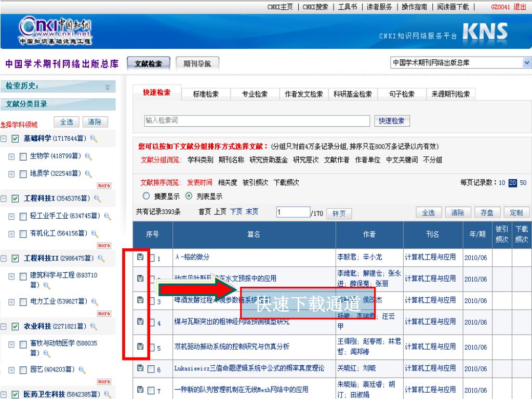Click the magnifier icon next to 地质学

(x=88, y=174)
